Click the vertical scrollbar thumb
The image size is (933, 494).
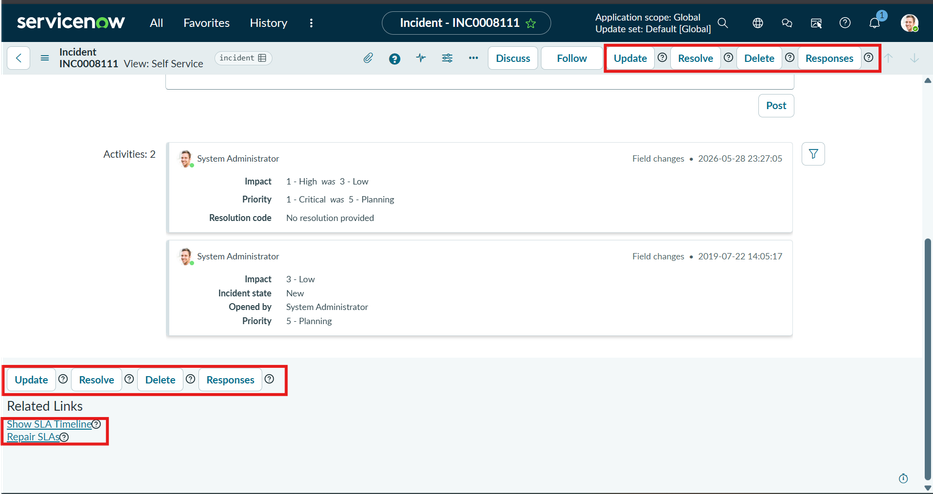click(x=927, y=358)
